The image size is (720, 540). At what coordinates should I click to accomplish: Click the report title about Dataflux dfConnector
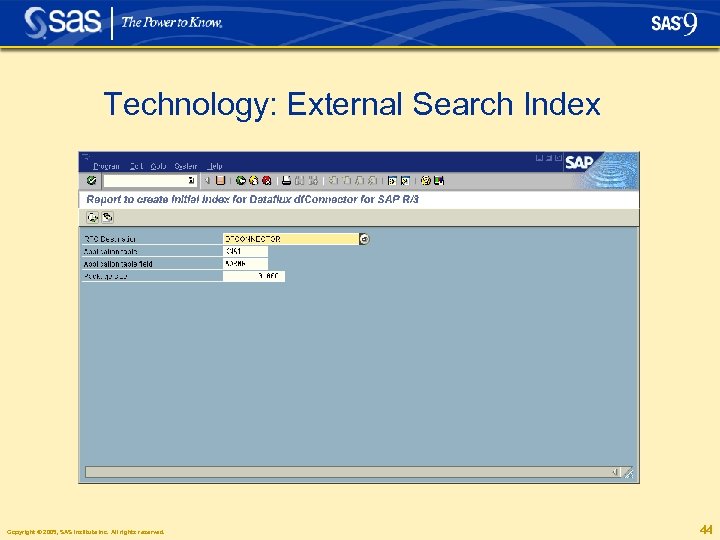click(252, 199)
